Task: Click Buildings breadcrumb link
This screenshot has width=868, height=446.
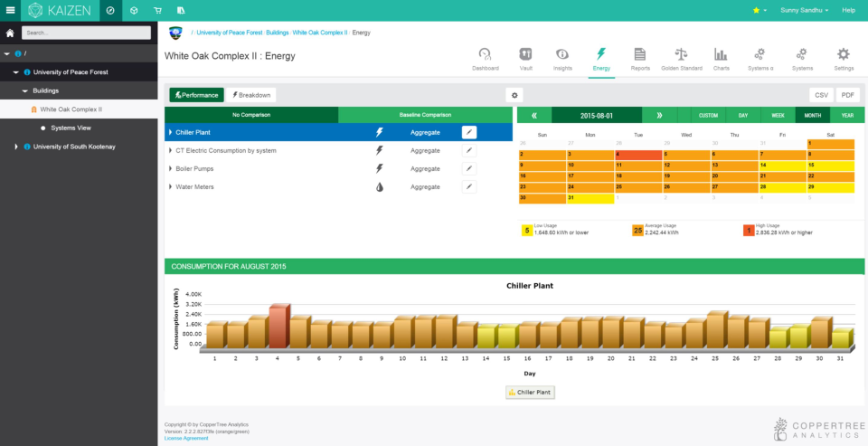Action: (278, 33)
